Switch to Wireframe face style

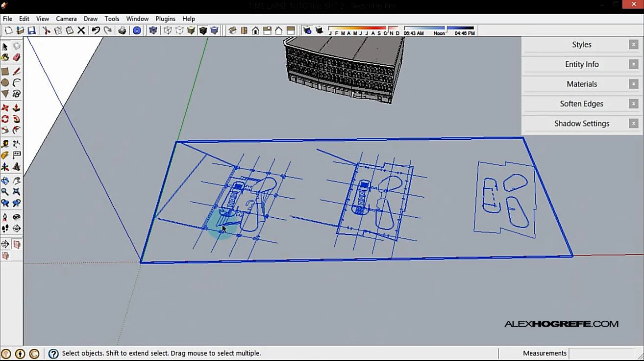click(168, 30)
